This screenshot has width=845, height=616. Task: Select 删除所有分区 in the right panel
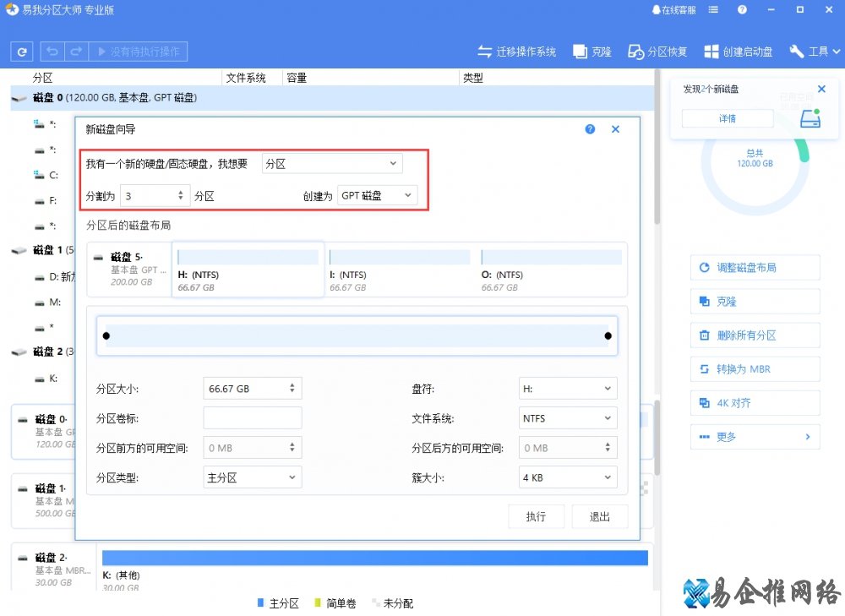(x=755, y=335)
